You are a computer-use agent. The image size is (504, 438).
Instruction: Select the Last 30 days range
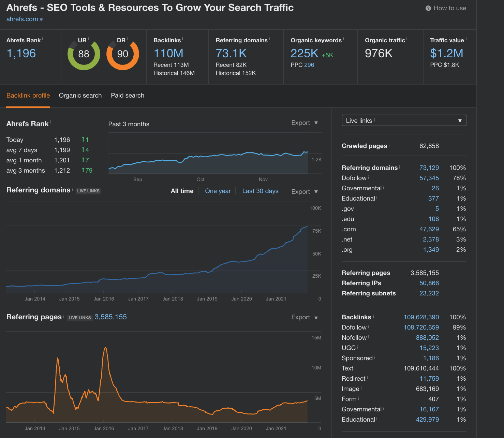point(260,191)
